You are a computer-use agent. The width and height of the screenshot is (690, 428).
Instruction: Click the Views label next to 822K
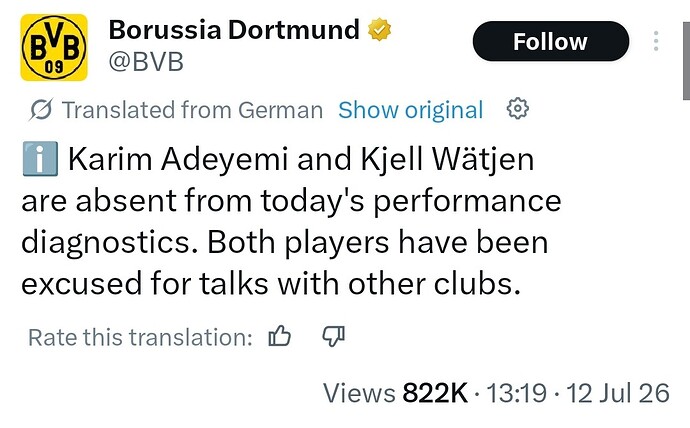pos(359,392)
